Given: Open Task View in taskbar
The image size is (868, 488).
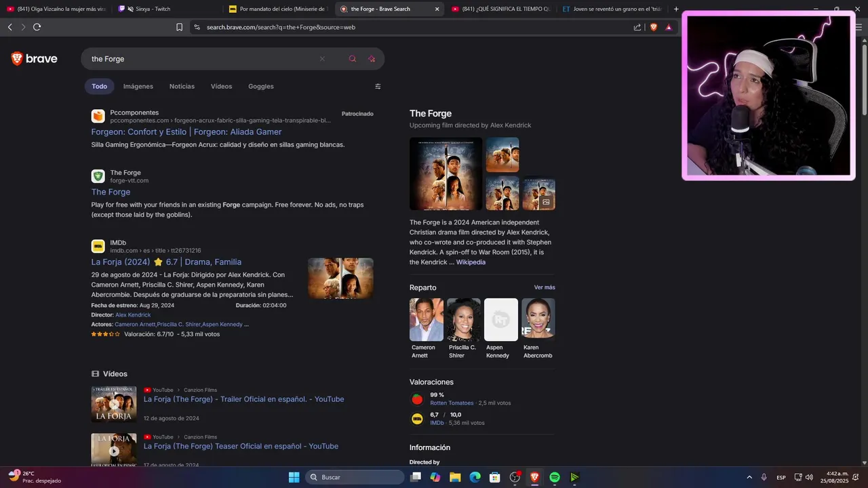Looking at the screenshot, I should (416, 477).
